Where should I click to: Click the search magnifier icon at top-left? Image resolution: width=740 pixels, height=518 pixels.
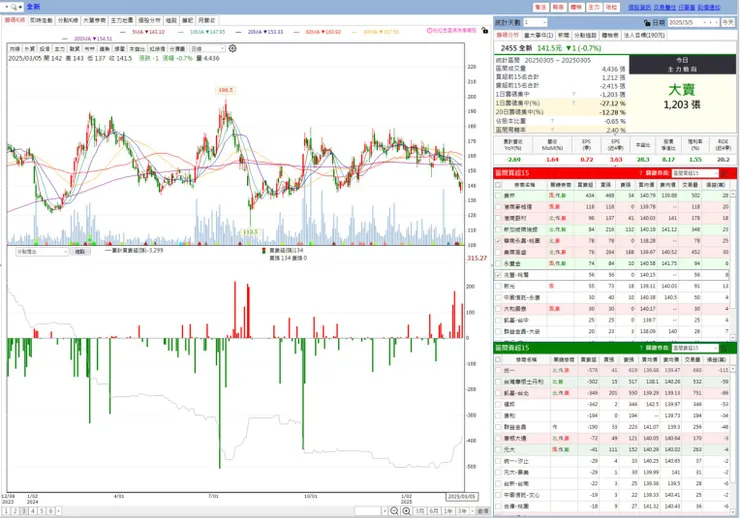14,7
